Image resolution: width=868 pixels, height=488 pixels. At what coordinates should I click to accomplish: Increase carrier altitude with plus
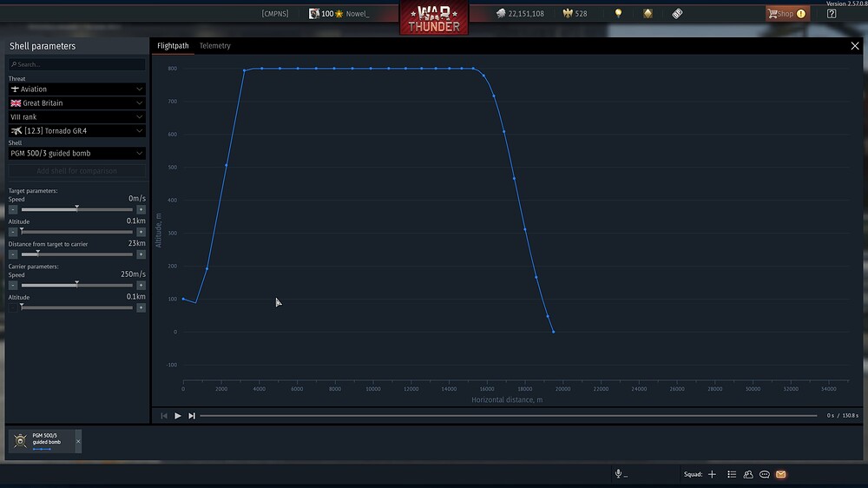141,307
